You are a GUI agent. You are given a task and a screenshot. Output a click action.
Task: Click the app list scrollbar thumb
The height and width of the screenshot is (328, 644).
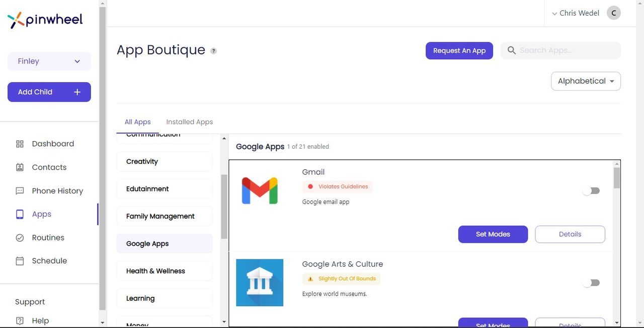617,178
